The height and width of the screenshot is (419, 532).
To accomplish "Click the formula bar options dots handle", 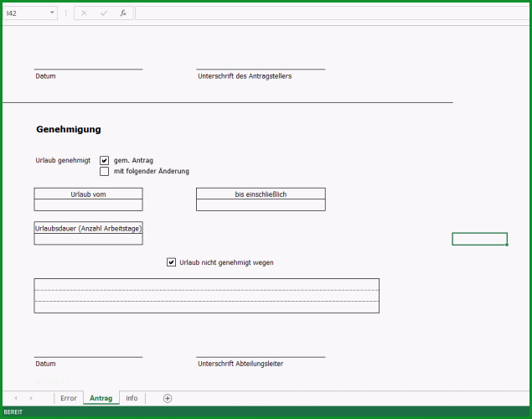I will tap(66, 13).
